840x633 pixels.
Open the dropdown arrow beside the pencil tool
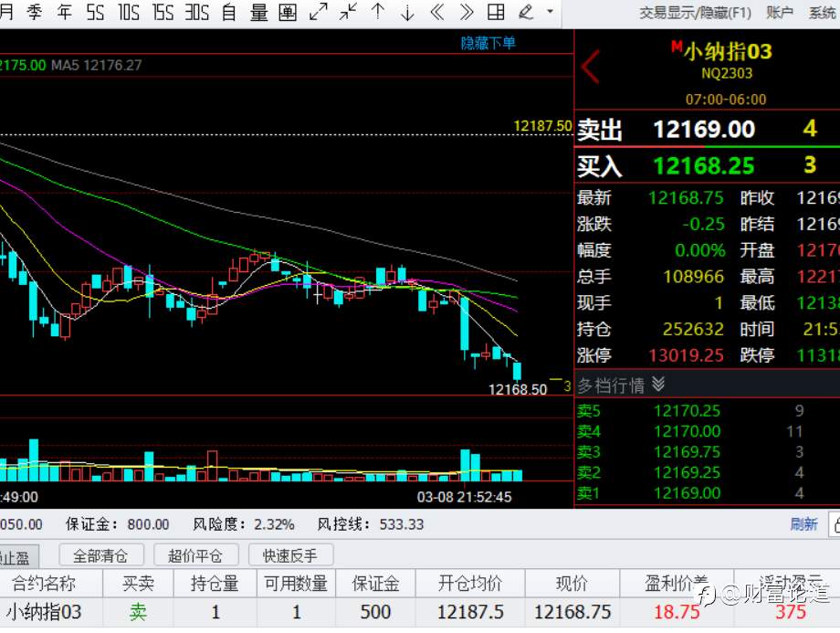pos(550,11)
